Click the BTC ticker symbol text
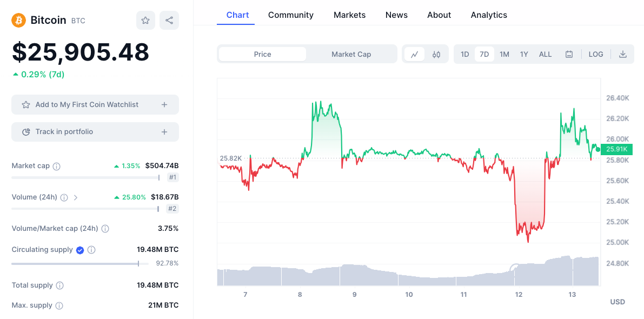 pos(78,21)
